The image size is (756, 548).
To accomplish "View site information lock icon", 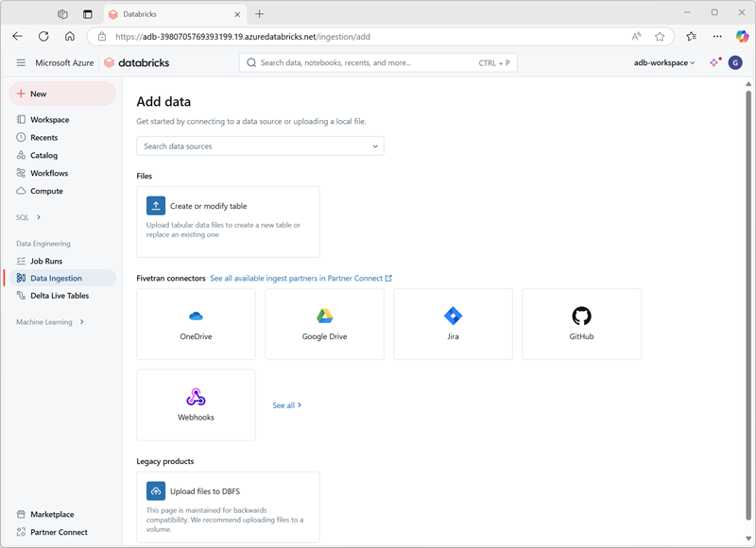I will (x=102, y=37).
